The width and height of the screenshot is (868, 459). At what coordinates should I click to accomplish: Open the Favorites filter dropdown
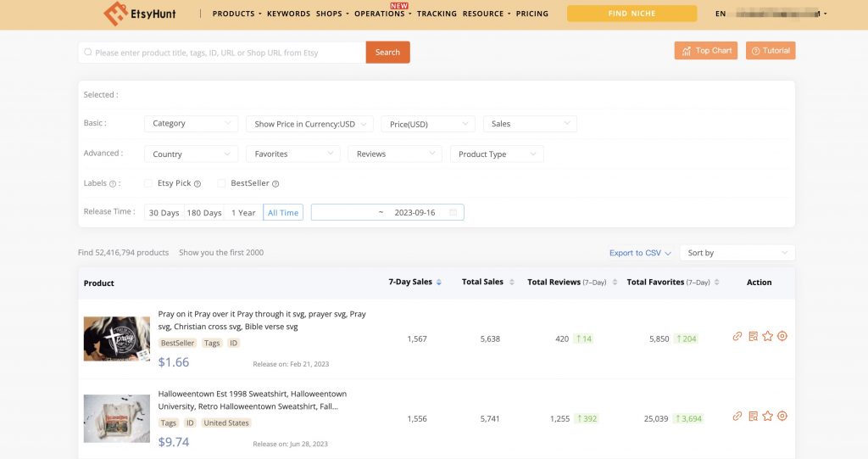[x=292, y=154]
